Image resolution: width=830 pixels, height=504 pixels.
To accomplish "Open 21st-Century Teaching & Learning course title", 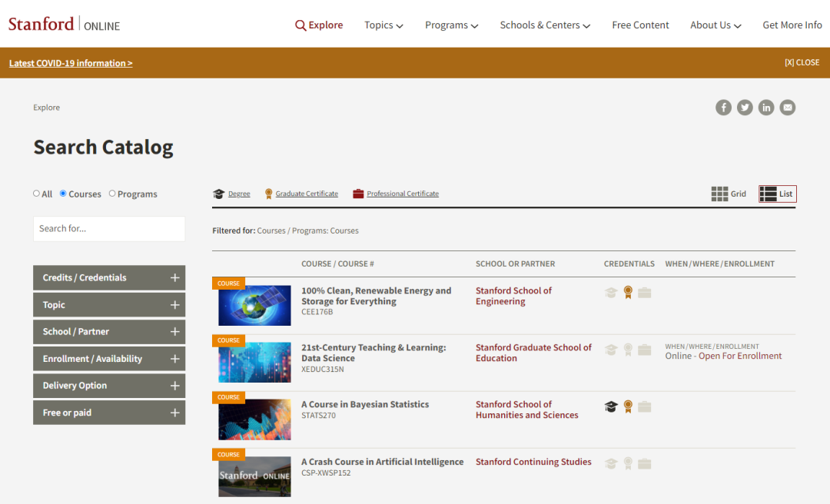I will (373, 353).
